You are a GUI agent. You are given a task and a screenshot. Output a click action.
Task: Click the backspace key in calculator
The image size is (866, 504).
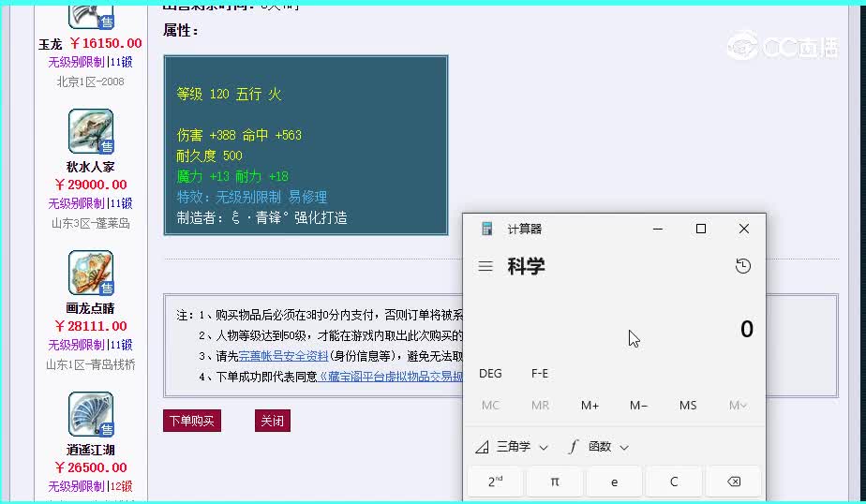[x=734, y=482]
